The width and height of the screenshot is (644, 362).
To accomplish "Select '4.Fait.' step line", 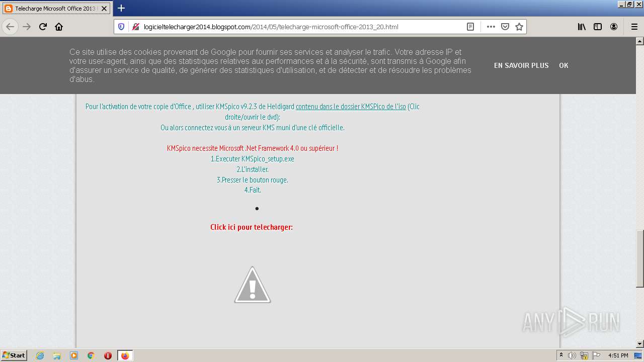I will (x=253, y=190).
